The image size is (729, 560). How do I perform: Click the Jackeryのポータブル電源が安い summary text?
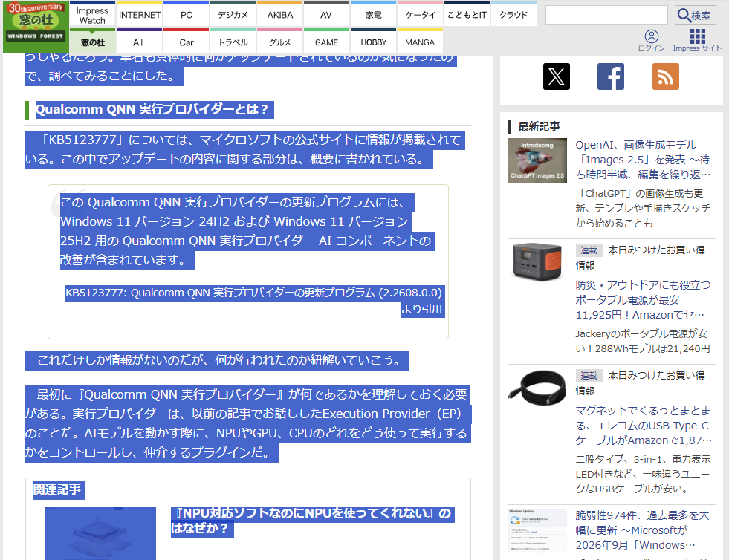pos(643,341)
